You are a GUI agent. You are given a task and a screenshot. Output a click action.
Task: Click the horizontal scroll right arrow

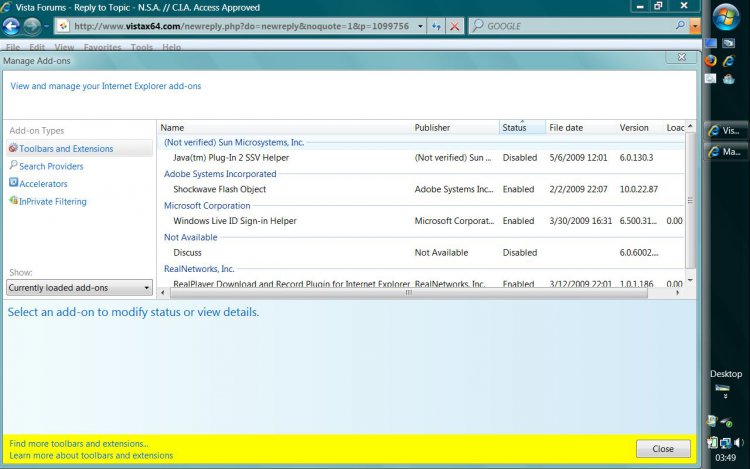(678, 293)
